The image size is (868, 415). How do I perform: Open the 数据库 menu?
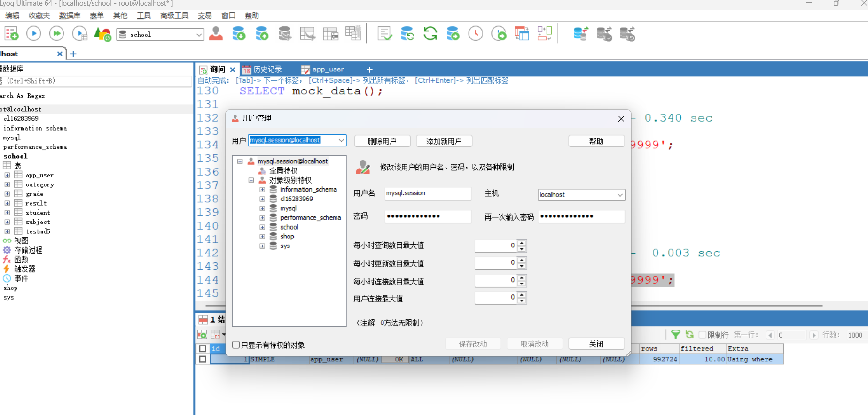point(70,15)
